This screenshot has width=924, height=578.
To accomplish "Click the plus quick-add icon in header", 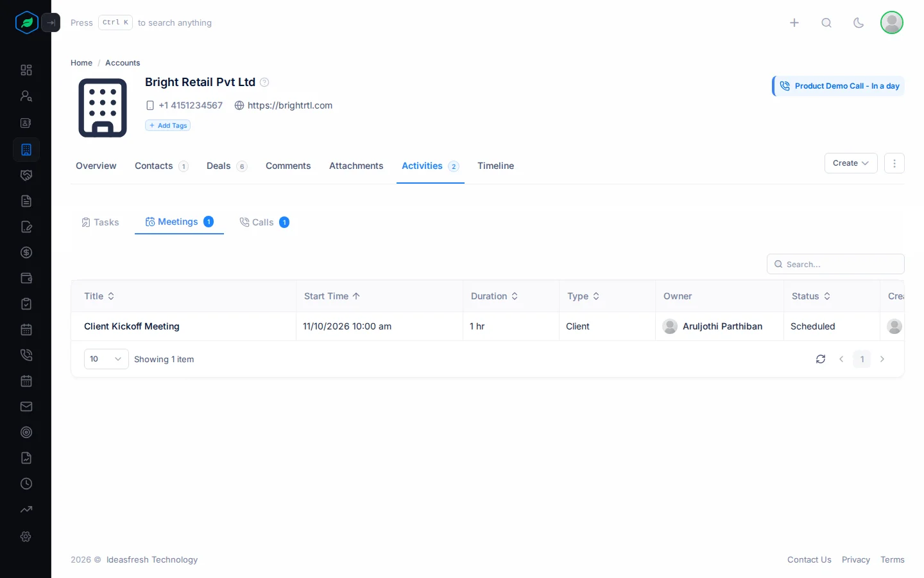I will click(794, 22).
